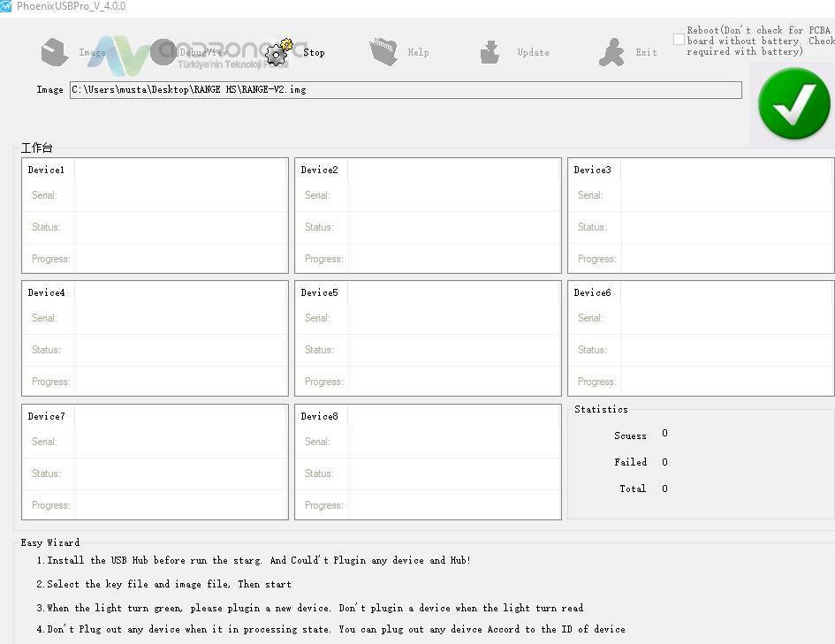Click the Image box icon in toolbar
This screenshot has height=644, width=835.
click(x=55, y=52)
